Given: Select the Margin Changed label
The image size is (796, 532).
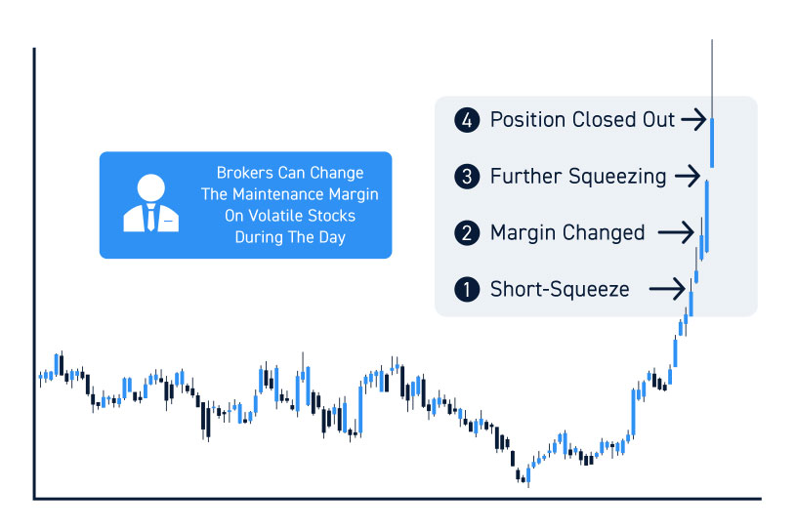Looking at the screenshot, I should tap(567, 233).
